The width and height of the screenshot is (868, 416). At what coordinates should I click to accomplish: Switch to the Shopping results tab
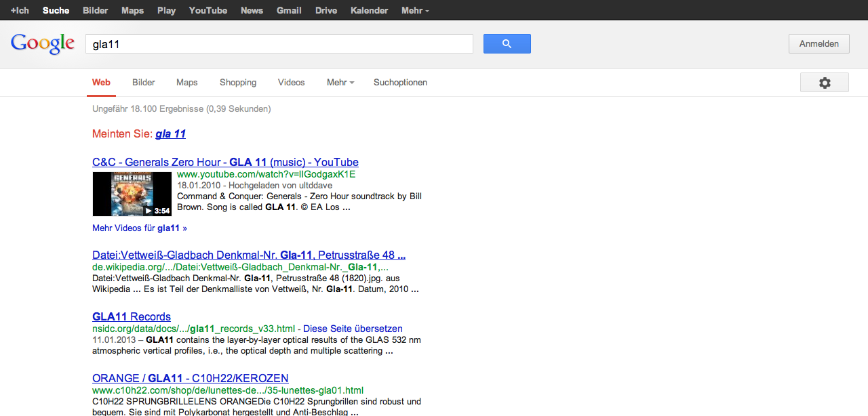point(238,83)
